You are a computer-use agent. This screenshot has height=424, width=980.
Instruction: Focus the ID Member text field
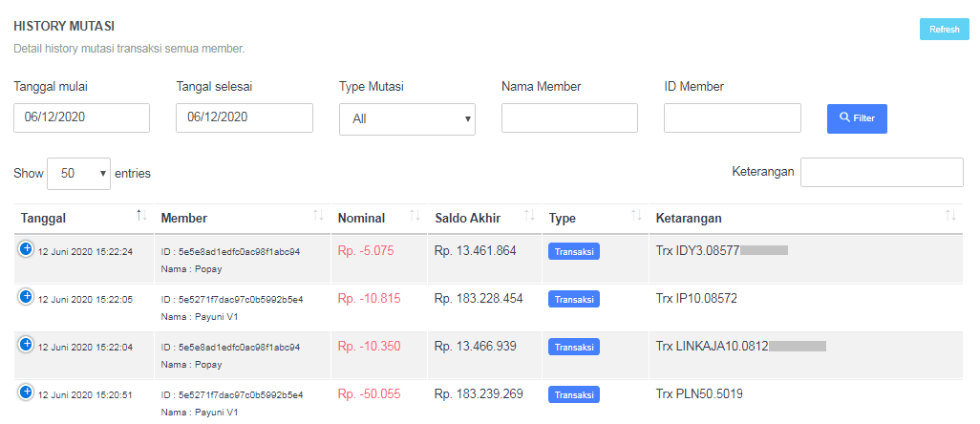[x=732, y=118]
